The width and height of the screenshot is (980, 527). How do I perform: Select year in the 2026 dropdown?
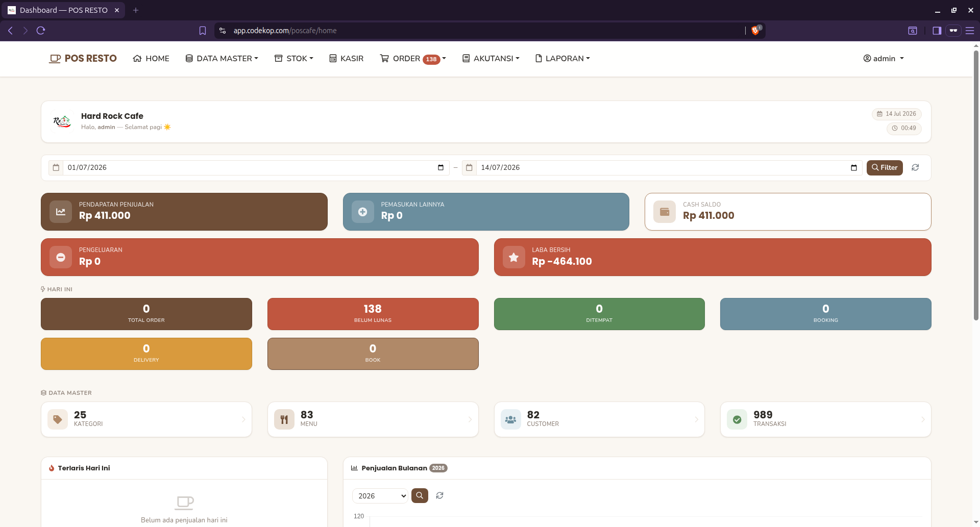380,496
